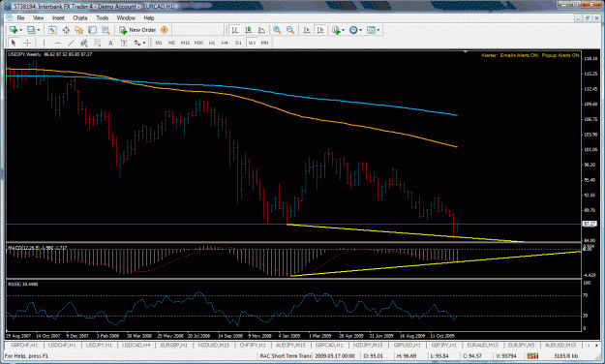Switch to M1 timeframe
The width and height of the screenshot is (605, 364).
(x=159, y=43)
